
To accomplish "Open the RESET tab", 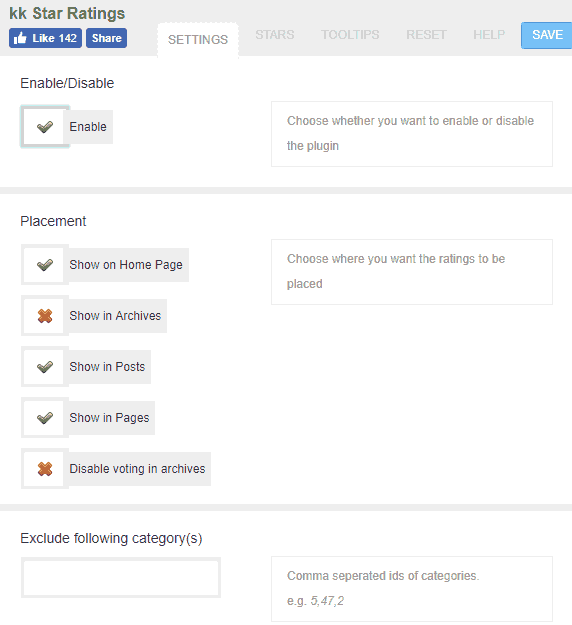I will tap(426, 35).
